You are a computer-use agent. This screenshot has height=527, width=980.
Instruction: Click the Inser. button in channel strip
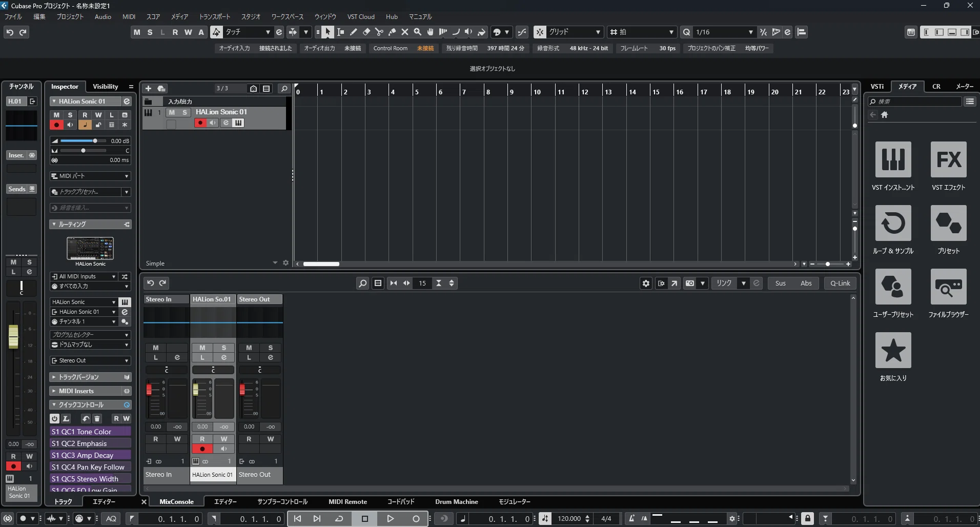[16, 155]
